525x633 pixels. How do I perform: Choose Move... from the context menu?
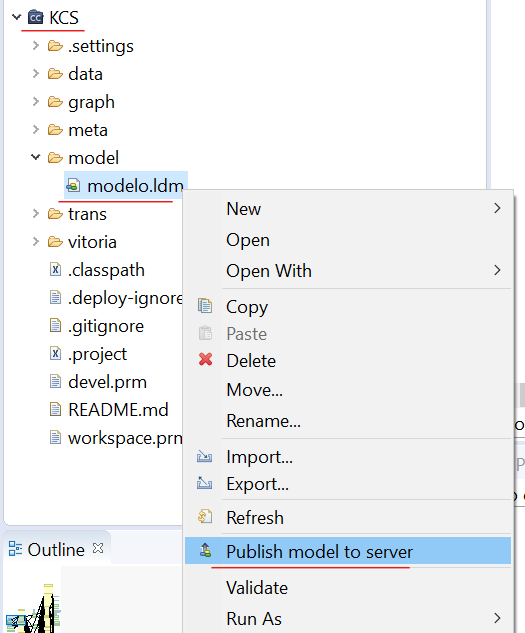pyautogui.click(x=348, y=390)
